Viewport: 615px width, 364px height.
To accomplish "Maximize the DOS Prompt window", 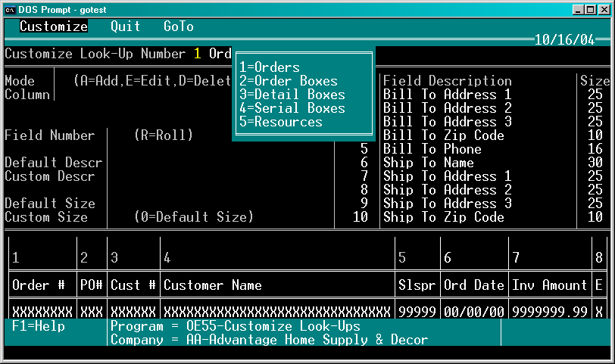I will click(591, 10).
